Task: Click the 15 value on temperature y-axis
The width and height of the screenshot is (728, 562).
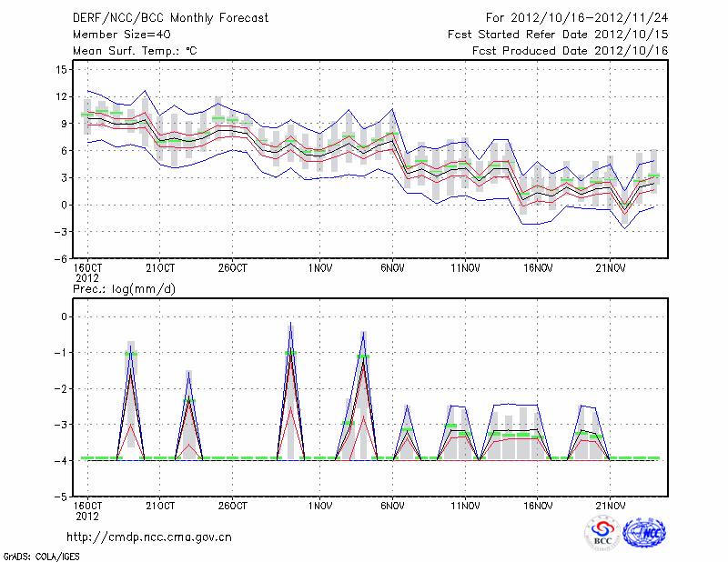Action: pos(61,69)
